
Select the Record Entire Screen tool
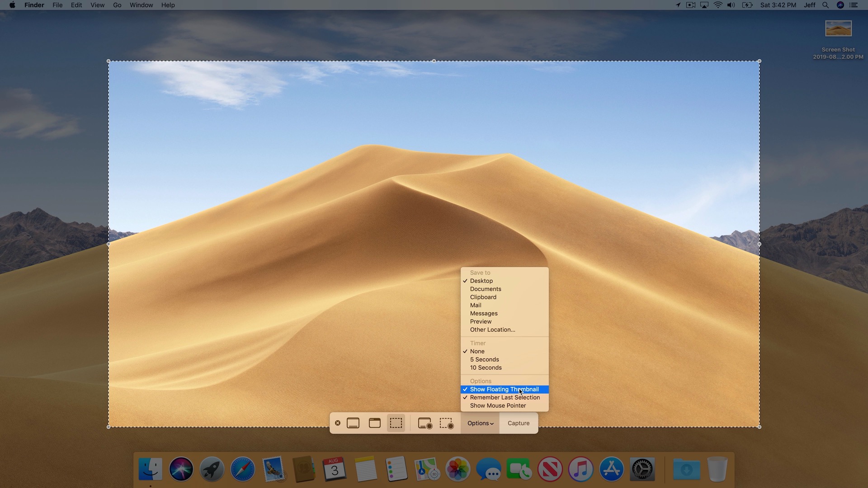click(425, 423)
